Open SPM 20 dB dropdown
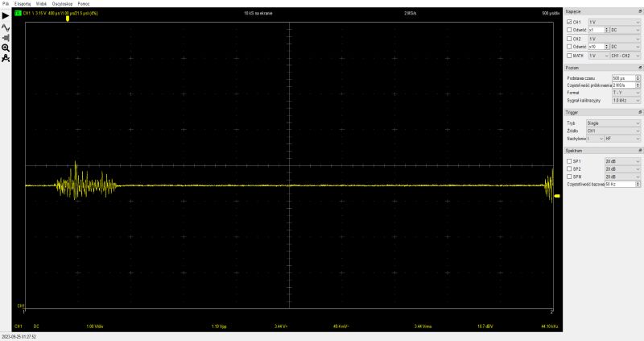Viewport: 644px width, 341px height. click(x=622, y=177)
